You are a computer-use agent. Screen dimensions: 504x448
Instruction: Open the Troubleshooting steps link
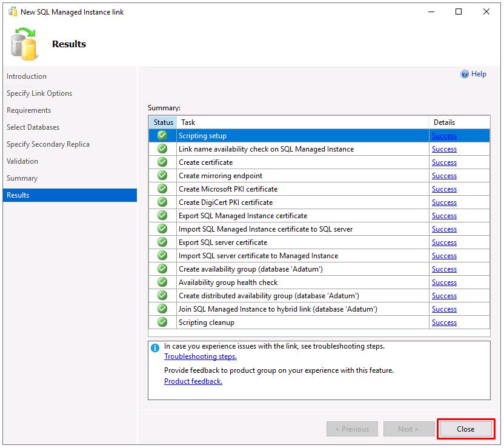tap(201, 356)
